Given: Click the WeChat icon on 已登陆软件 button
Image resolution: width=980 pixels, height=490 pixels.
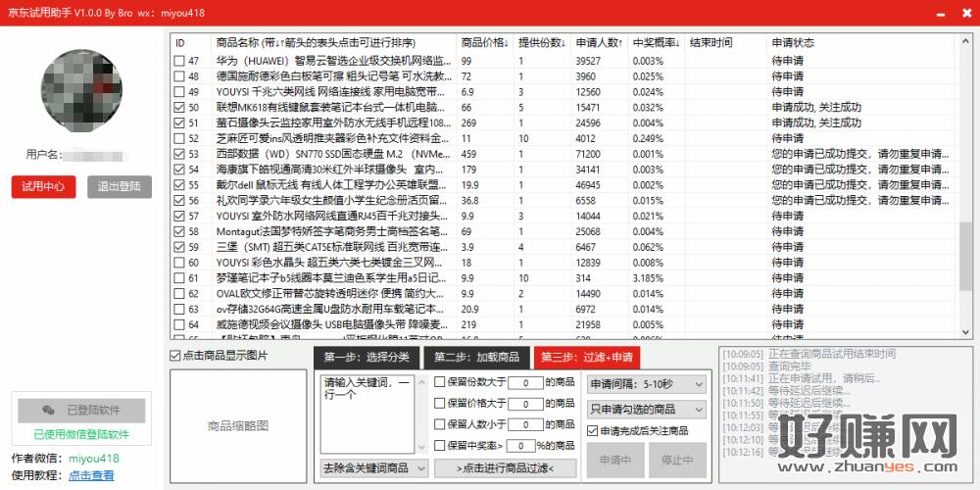Looking at the screenshot, I should [x=48, y=410].
